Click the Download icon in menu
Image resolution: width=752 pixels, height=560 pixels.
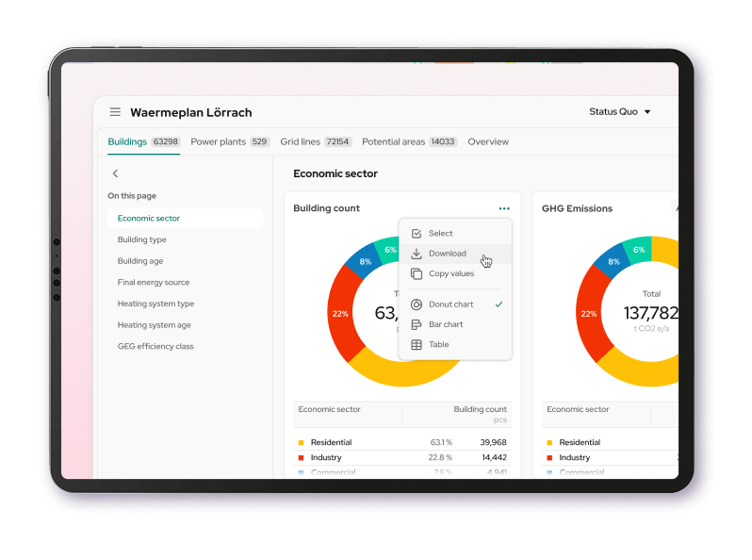[x=417, y=254]
